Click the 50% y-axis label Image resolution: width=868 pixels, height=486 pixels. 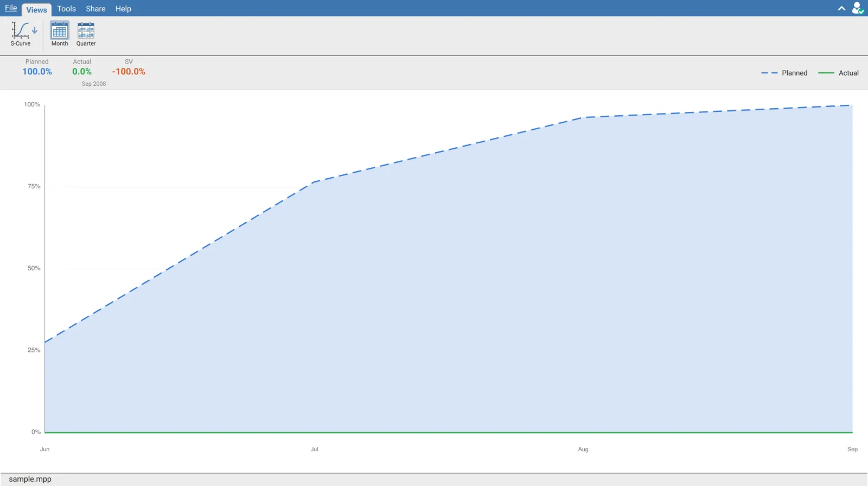(x=34, y=268)
